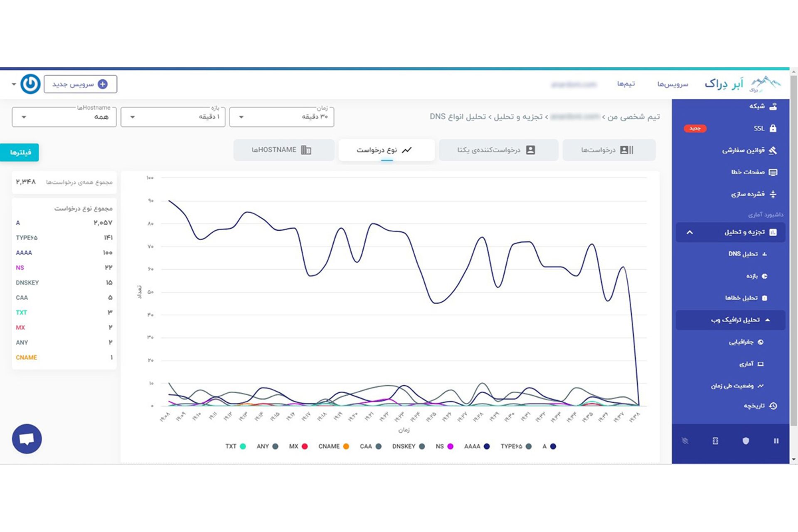Collapse the Analysis section in the sidebar
798x532 pixels.
(x=690, y=232)
